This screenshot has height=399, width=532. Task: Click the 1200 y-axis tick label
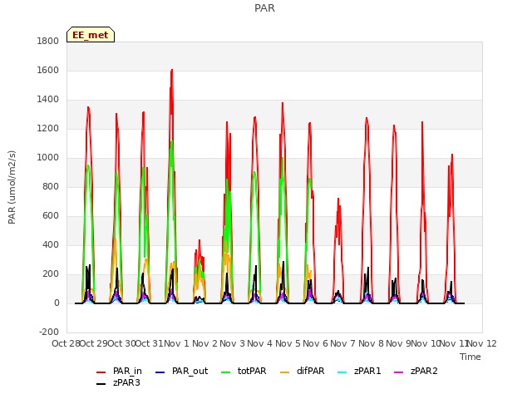pos(48,129)
